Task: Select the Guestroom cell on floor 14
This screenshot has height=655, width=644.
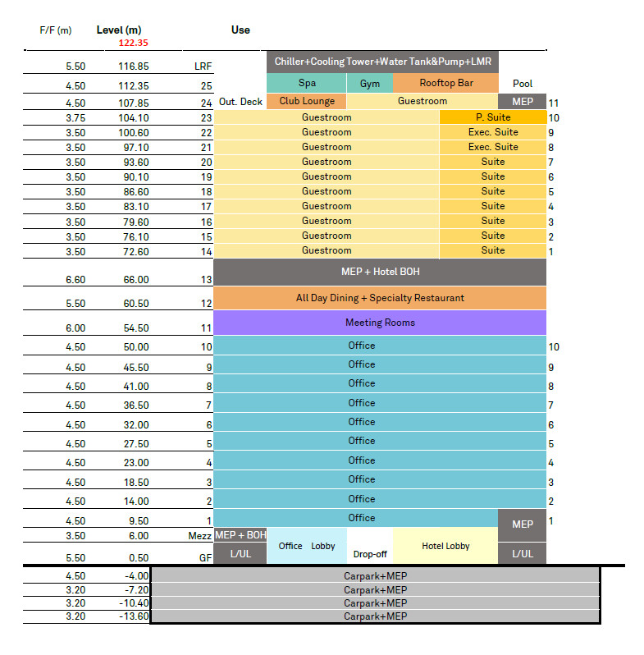Action: (x=327, y=250)
